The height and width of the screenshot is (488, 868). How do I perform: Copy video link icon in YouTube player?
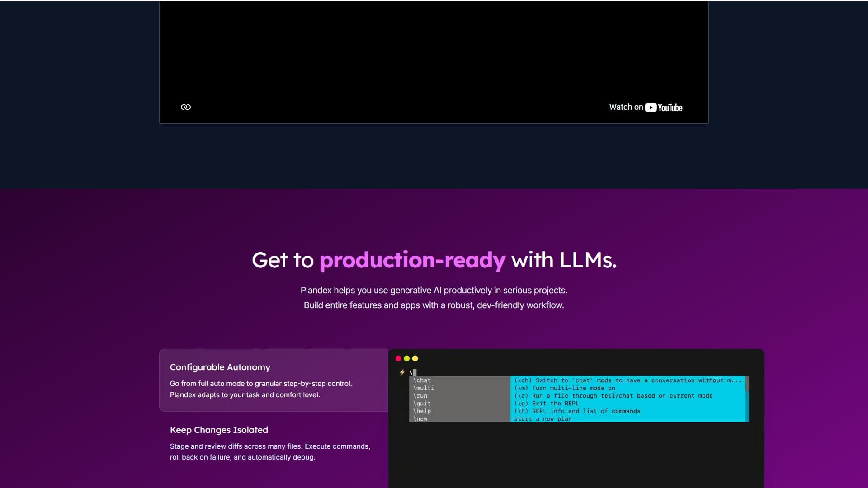pos(186,107)
